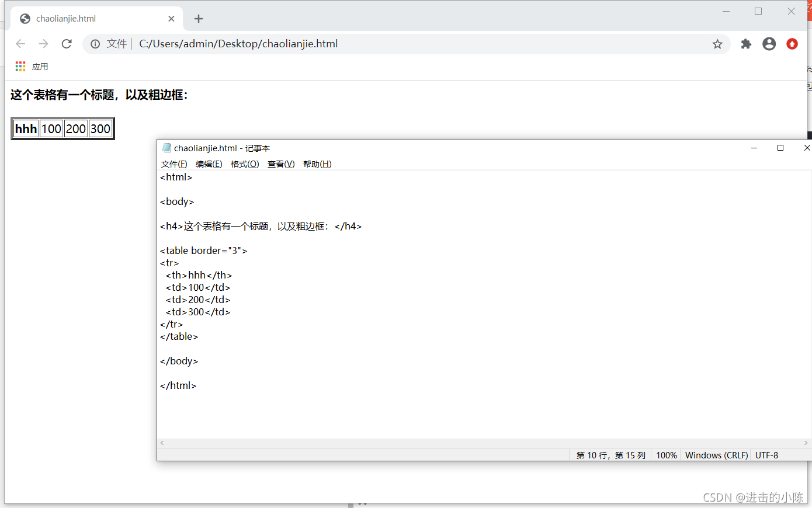
Task: Click the 100% zoom status entry
Action: tap(666, 455)
